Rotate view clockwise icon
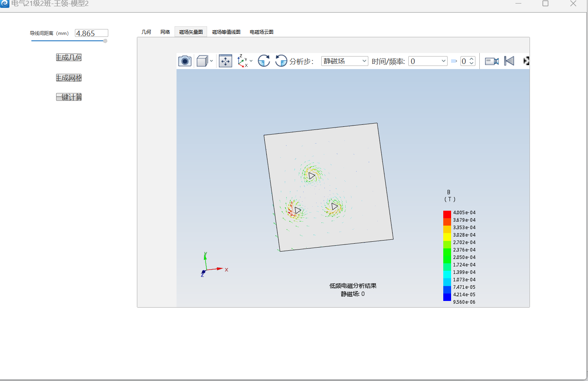 point(264,61)
